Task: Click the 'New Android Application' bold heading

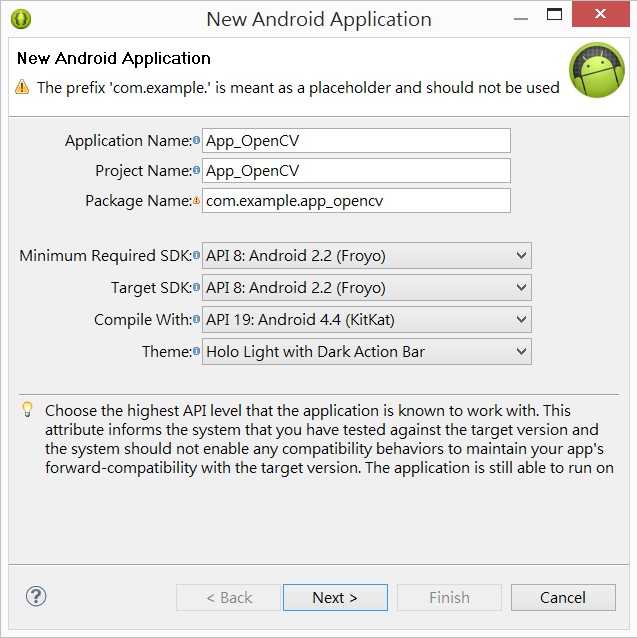Action: 114,59
